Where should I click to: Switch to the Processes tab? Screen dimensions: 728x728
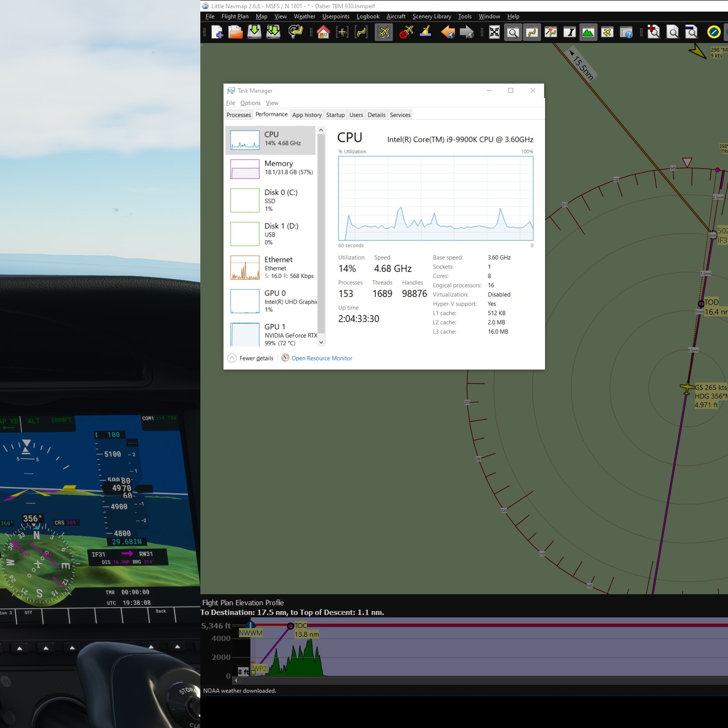pos(238,115)
